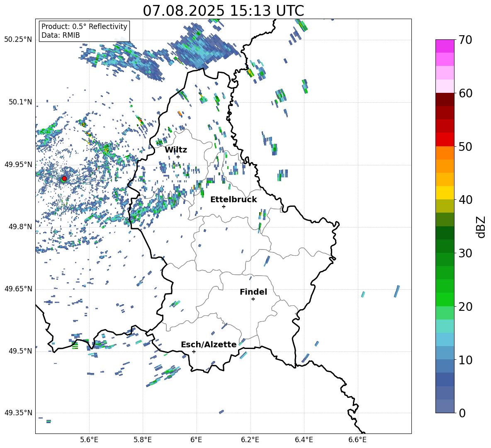491x448 pixels.
Task: Click the title 07.08.2025 15:13 UTC
Action: point(223,11)
